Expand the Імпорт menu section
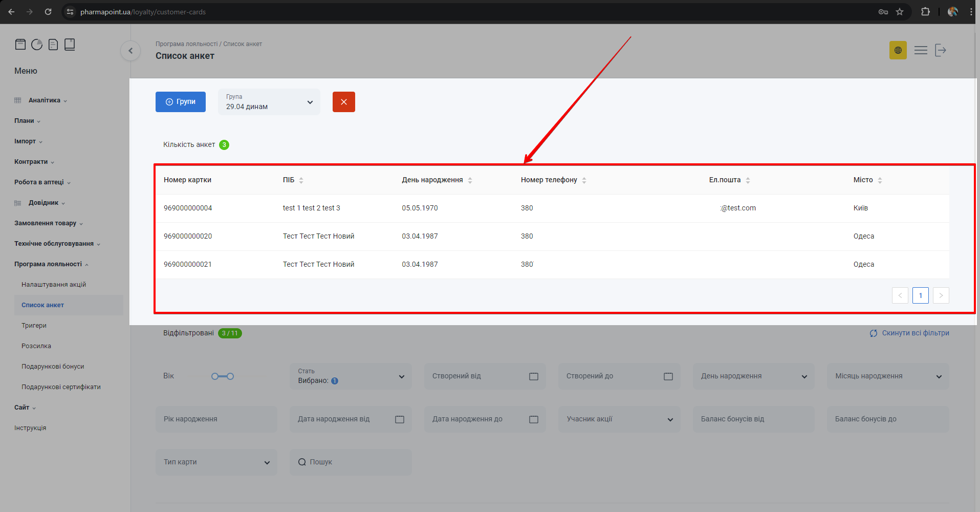980x512 pixels. [28, 141]
